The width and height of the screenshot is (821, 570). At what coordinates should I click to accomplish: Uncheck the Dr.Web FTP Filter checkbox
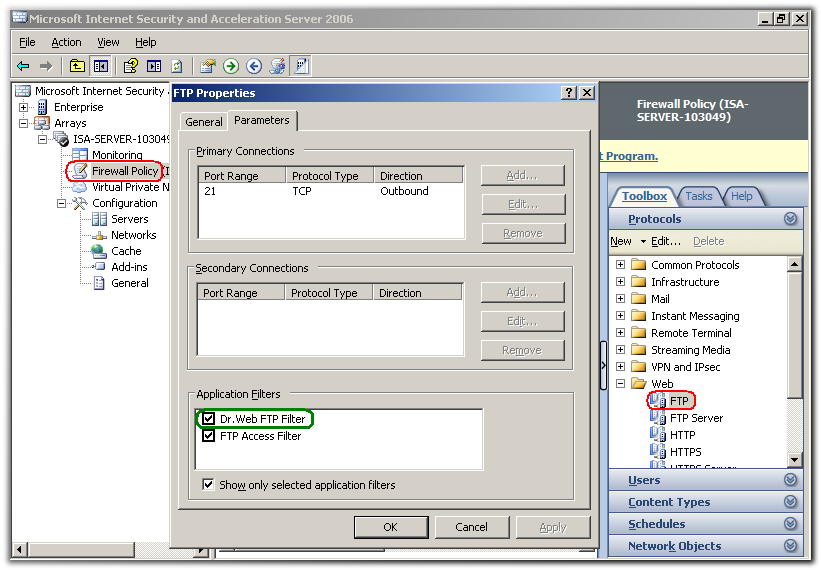(208, 419)
